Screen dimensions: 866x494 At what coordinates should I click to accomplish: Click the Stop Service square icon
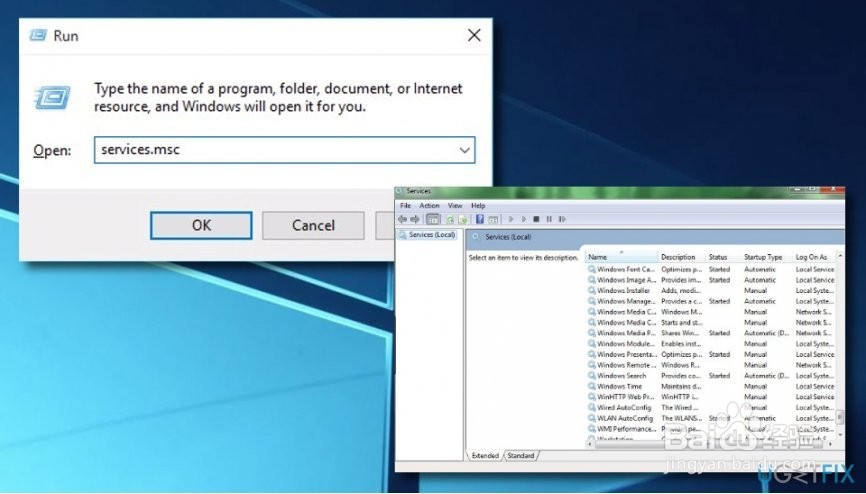(536, 219)
